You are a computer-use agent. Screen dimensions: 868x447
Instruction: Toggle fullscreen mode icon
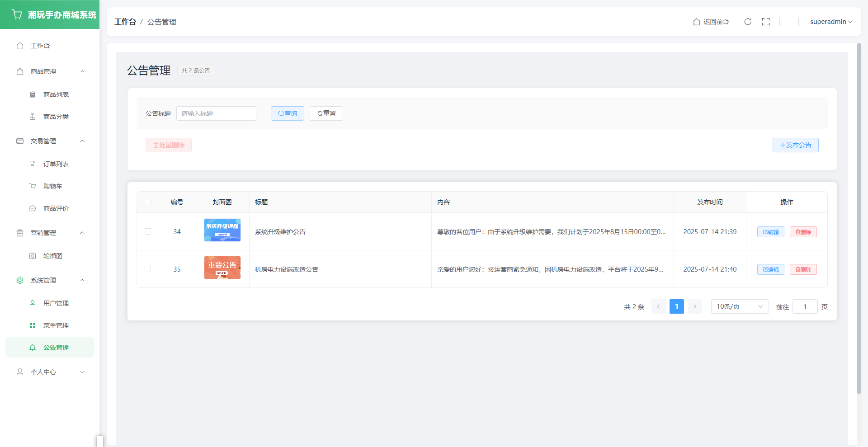[x=766, y=22]
